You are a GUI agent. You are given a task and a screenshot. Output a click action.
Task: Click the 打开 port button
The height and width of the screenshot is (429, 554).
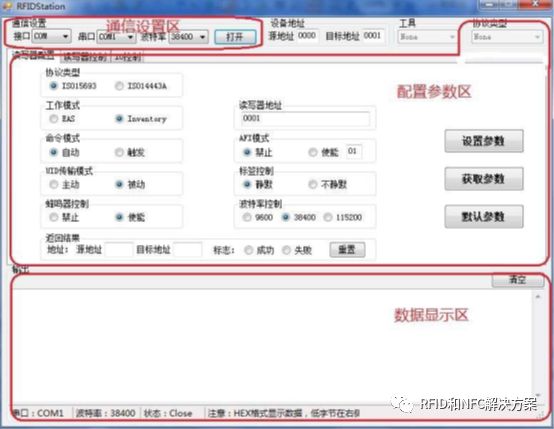(235, 37)
